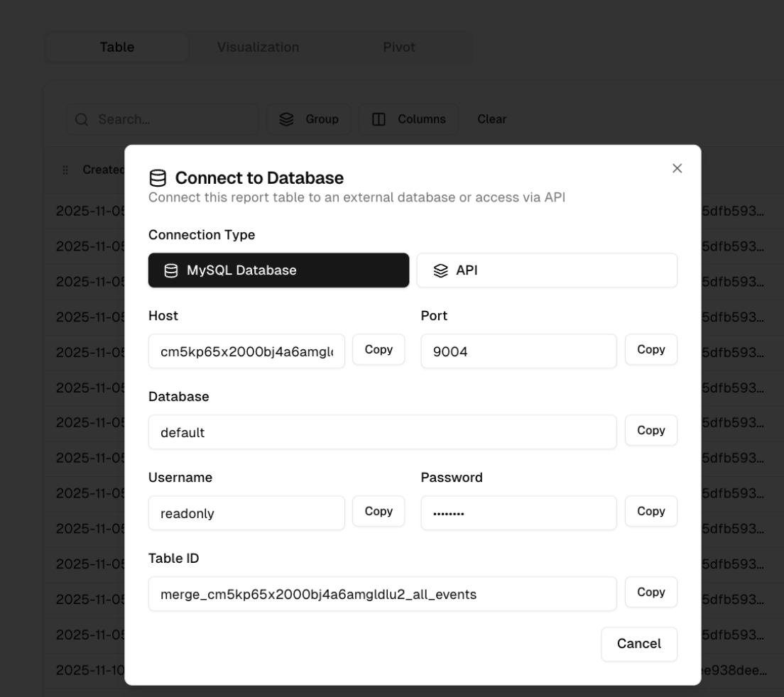Cancel the database connection dialog
784x697 pixels.
coord(639,644)
